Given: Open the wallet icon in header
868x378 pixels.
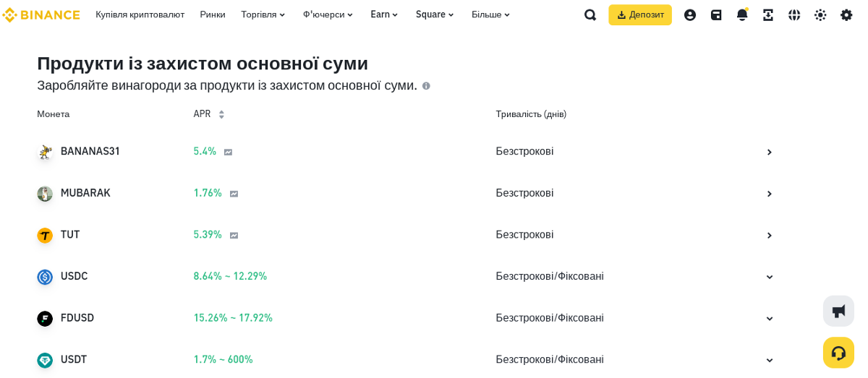Looking at the screenshot, I should tap(716, 14).
